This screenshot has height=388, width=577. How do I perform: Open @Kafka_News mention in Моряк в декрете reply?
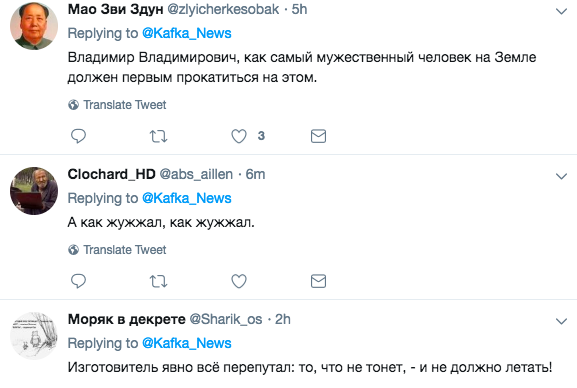click(x=187, y=343)
